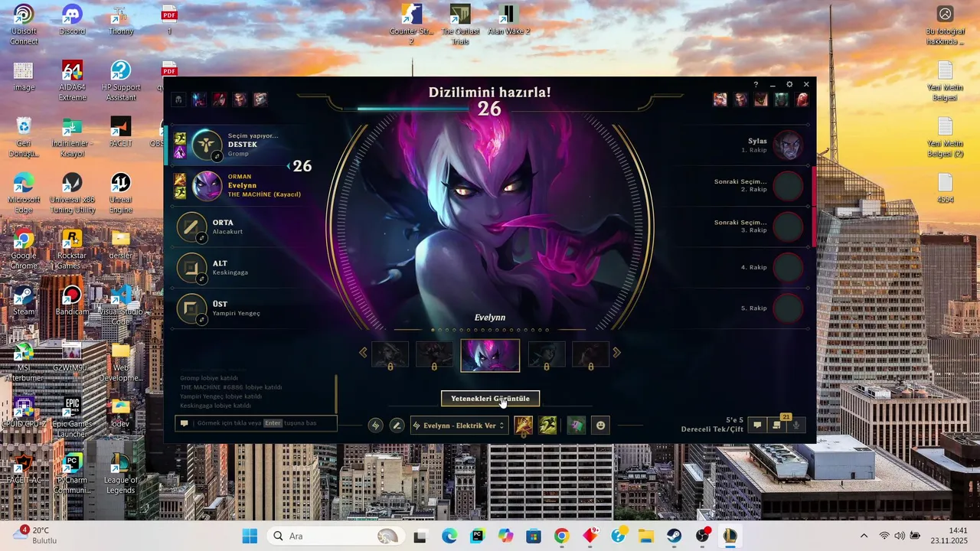
Task: Click the ORTA role icon for Alacakurt
Action: (x=191, y=227)
